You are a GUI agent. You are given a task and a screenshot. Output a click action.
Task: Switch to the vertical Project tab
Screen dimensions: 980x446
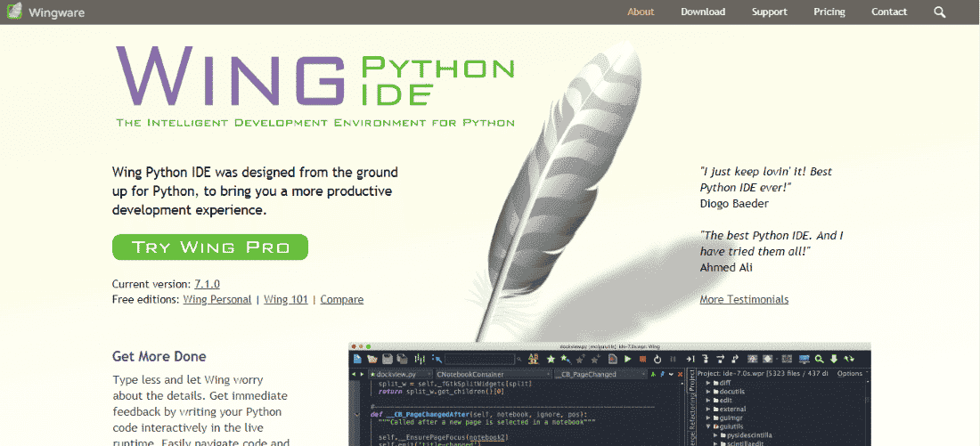coord(691,381)
